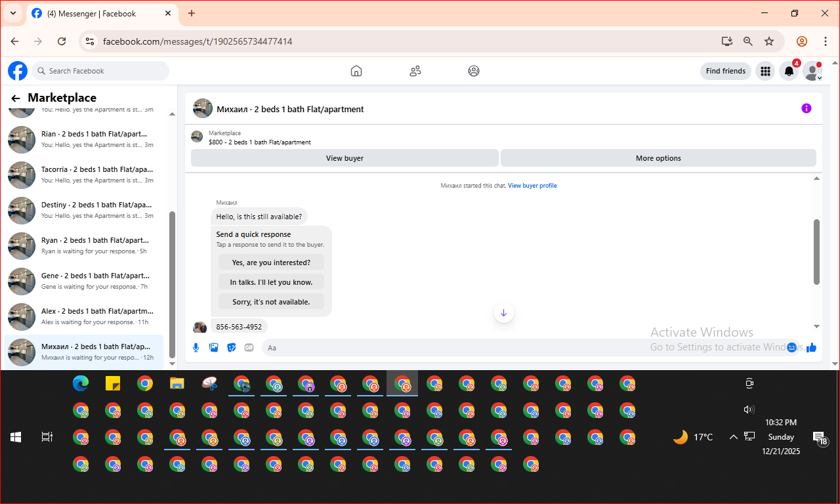Send a thumbs-up like
This screenshot has width=840, height=504.
(x=812, y=347)
